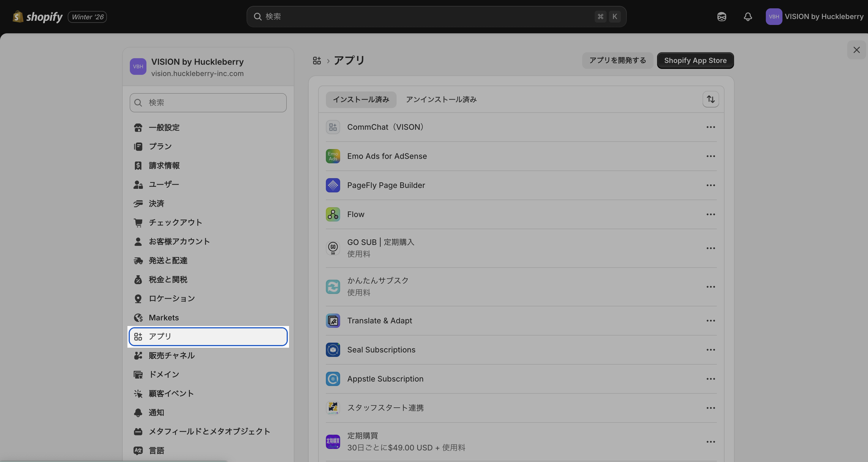Image resolution: width=868 pixels, height=462 pixels.
Task: Select the インストール済み tab
Action: (x=361, y=99)
